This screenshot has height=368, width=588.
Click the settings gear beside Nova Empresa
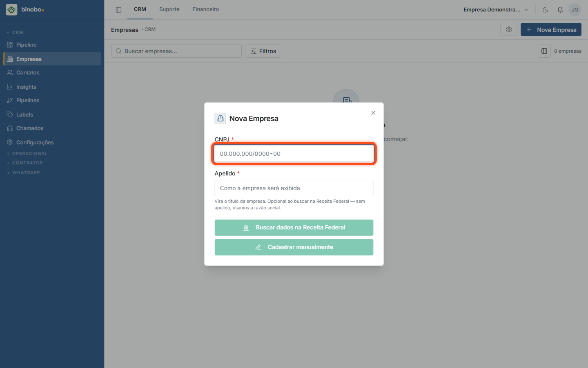(x=509, y=29)
